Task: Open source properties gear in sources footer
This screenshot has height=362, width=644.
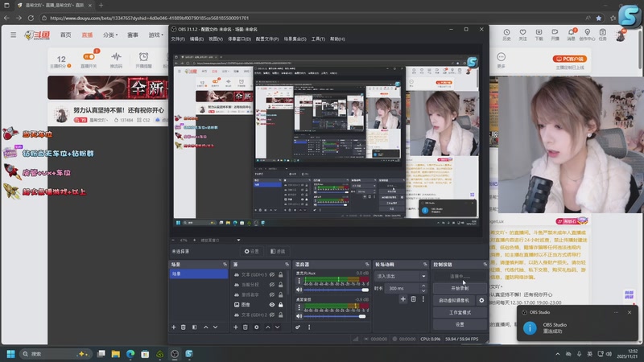Action: [x=256, y=327]
